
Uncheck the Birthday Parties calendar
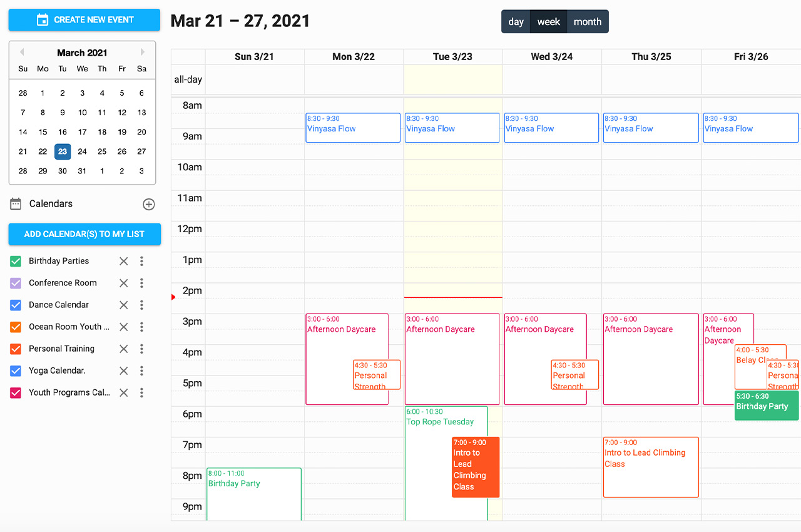(14, 261)
